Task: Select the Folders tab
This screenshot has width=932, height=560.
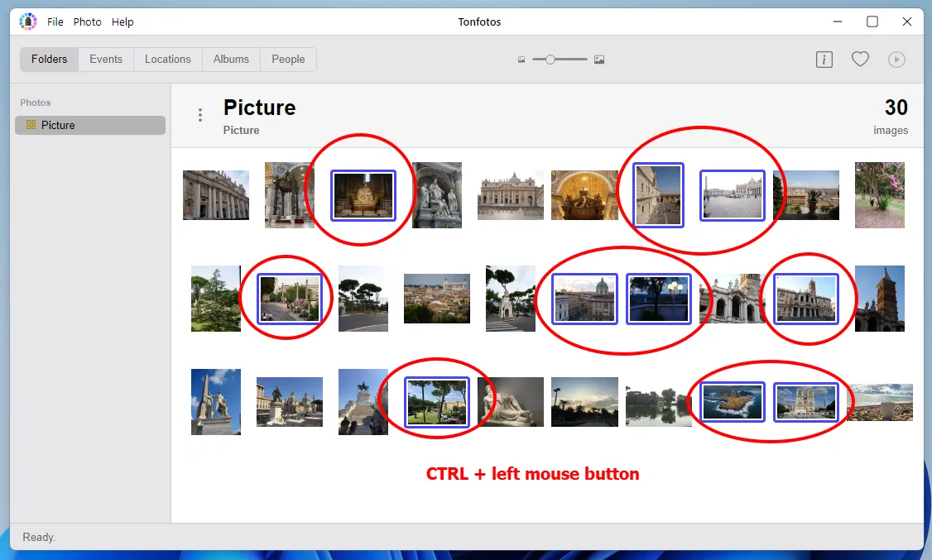Action: pyautogui.click(x=48, y=59)
